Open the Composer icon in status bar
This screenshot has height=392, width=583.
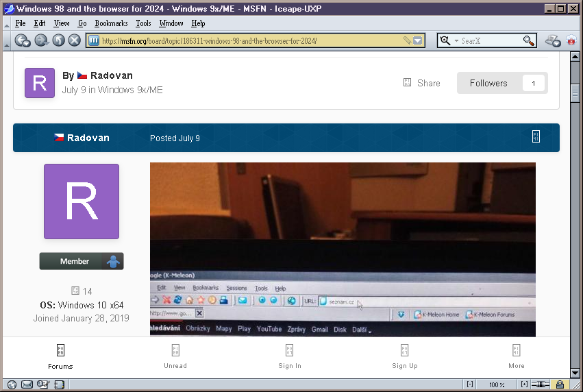coord(43,384)
